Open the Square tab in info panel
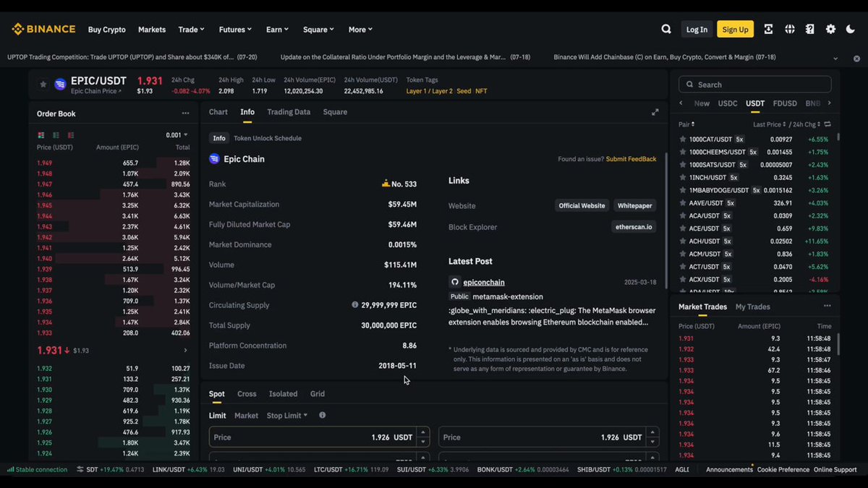 coord(335,112)
